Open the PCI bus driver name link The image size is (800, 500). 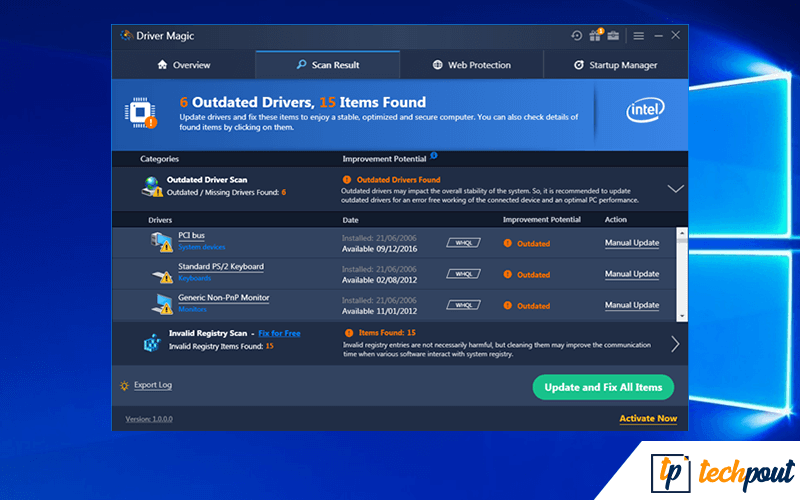191,235
